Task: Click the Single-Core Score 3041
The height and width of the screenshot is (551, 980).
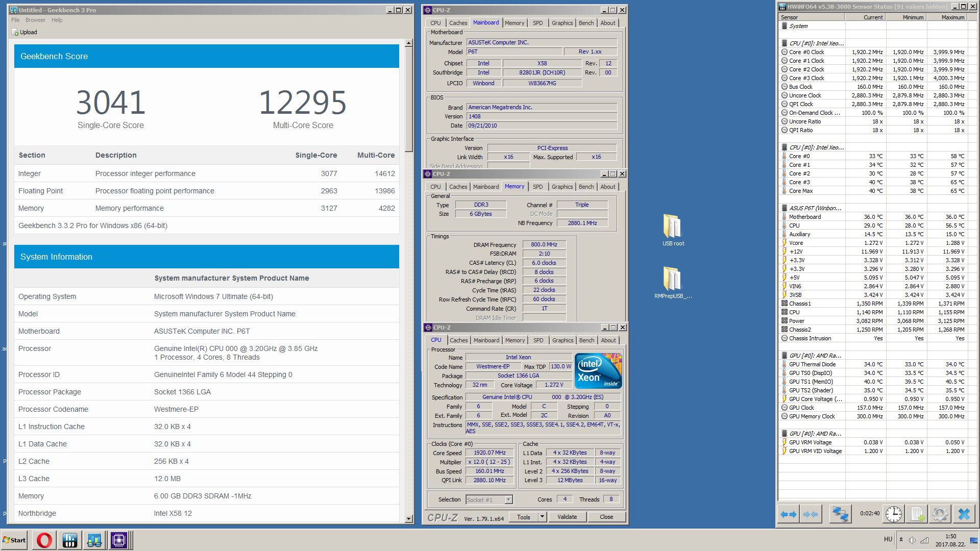Action: pyautogui.click(x=110, y=103)
